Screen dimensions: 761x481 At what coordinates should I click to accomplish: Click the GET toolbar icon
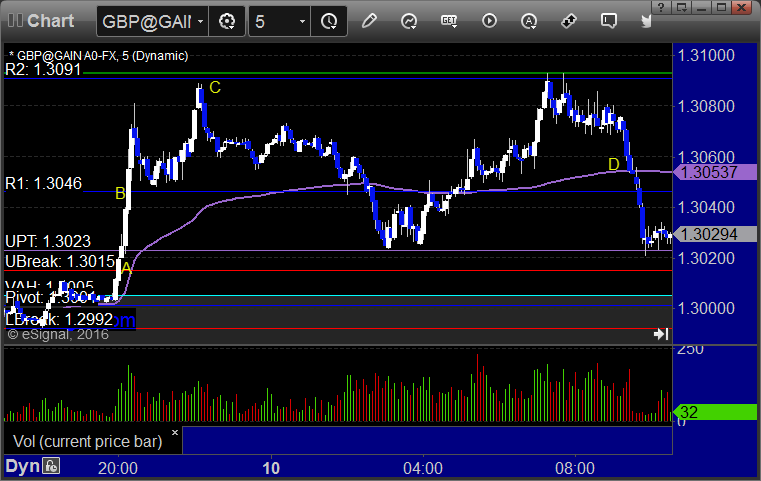pyautogui.click(x=449, y=21)
